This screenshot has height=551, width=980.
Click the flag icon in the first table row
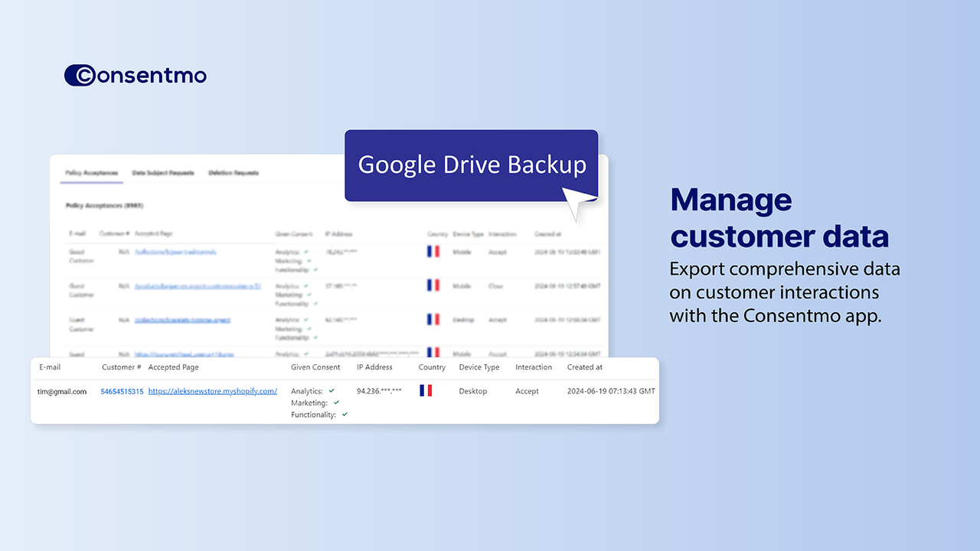pyautogui.click(x=433, y=251)
